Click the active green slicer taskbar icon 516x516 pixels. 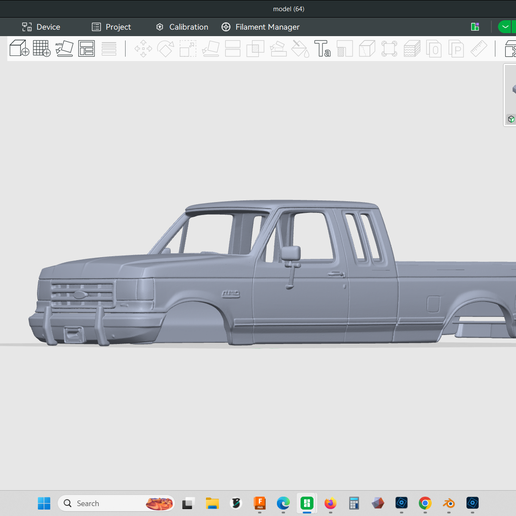pyautogui.click(x=307, y=503)
